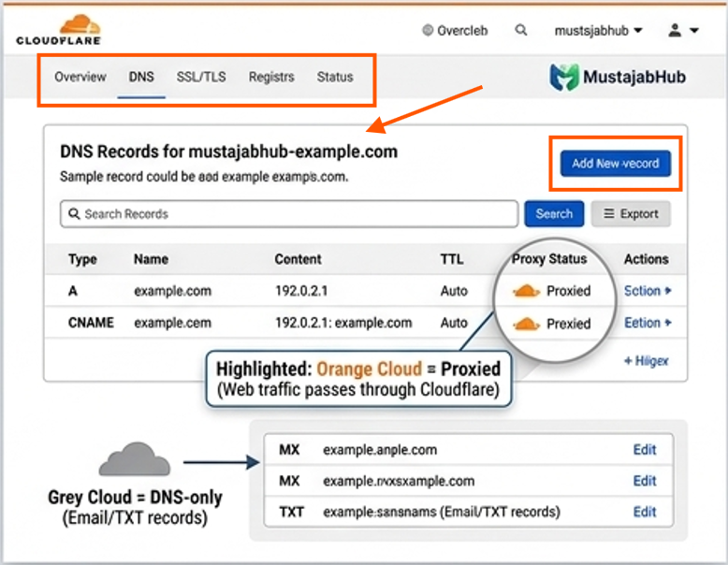
Task: Click the Actions column header
Action: (647, 259)
